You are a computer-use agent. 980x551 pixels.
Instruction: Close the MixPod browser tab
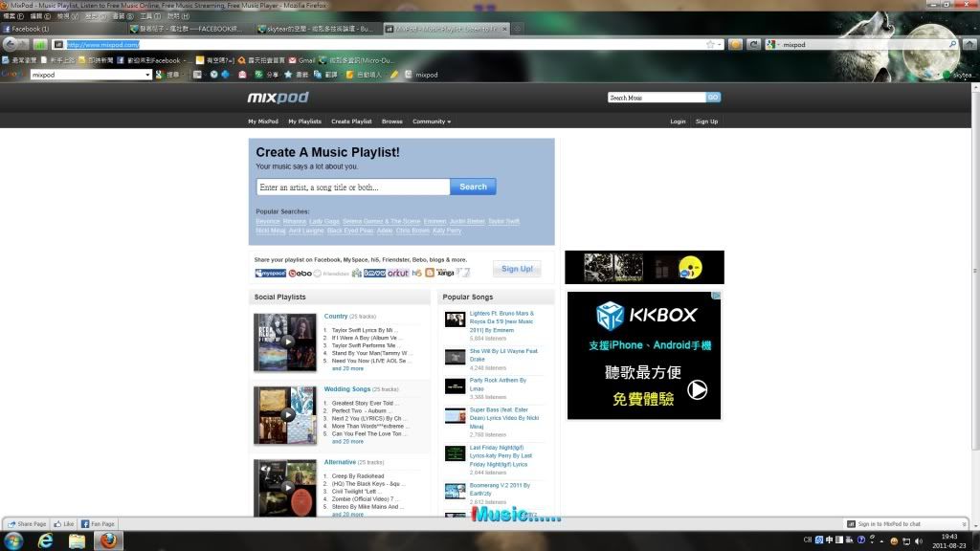(505, 29)
